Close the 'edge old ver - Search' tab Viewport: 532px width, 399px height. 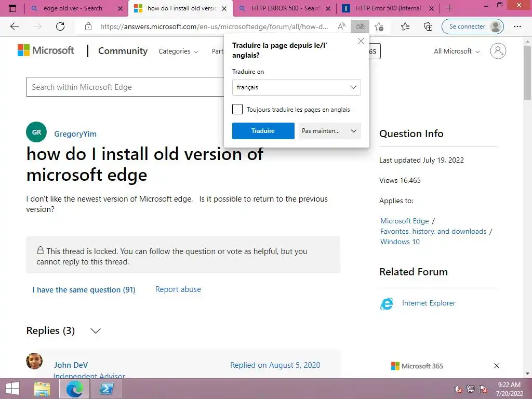120,8
